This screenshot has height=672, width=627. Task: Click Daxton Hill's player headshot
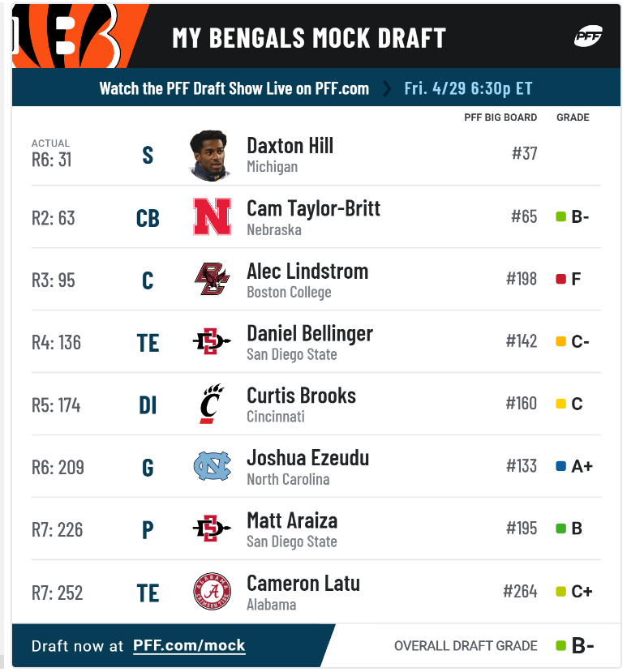[x=210, y=155]
